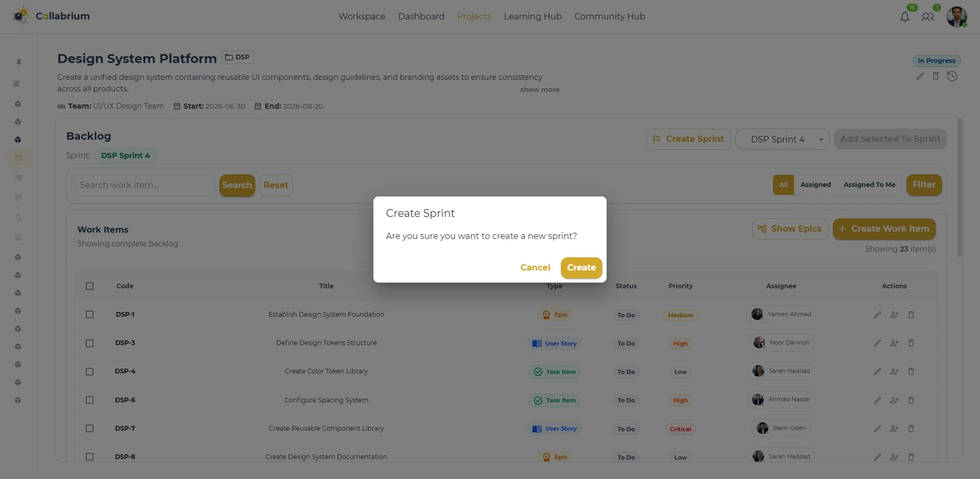The image size is (980, 479).
Task: Open the team members icon in header
Action: pyautogui.click(x=928, y=17)
